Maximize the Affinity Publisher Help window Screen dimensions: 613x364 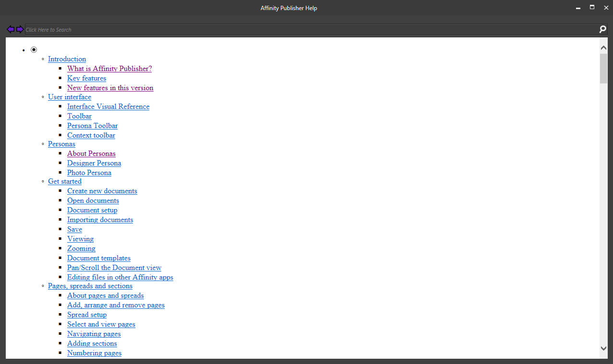point(592,7)
